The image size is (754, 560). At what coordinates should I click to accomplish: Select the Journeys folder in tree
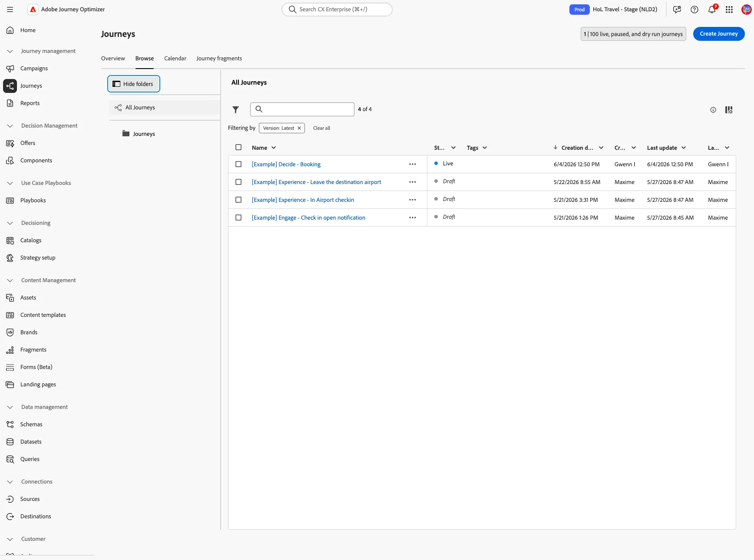pyautogui.click(x=144, y=134)
